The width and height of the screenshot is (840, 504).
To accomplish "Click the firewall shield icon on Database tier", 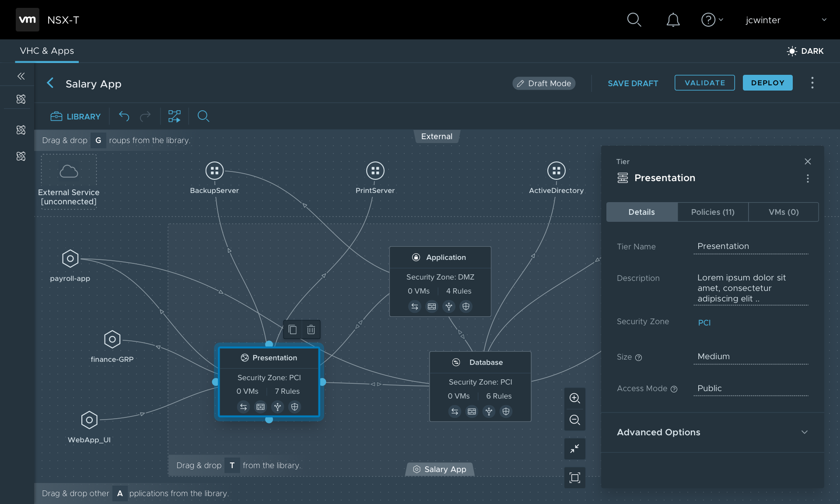I will (506, 411).
